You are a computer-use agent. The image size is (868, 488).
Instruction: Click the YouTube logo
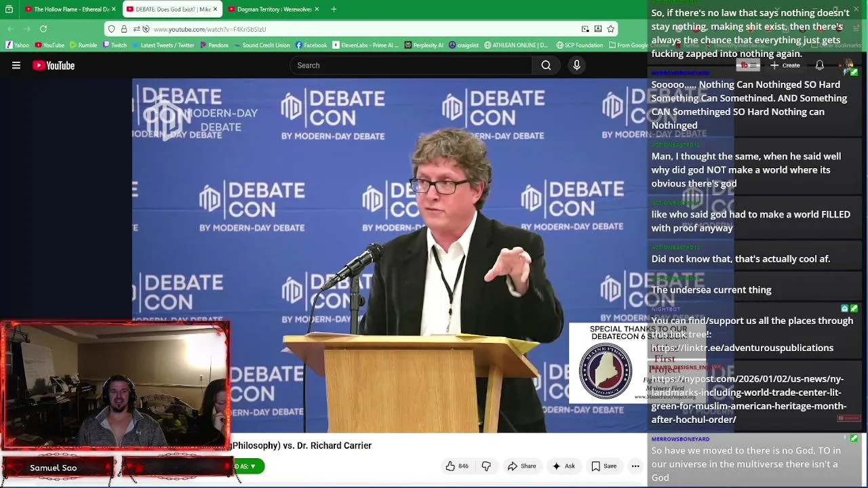click(x=54, y=66)
